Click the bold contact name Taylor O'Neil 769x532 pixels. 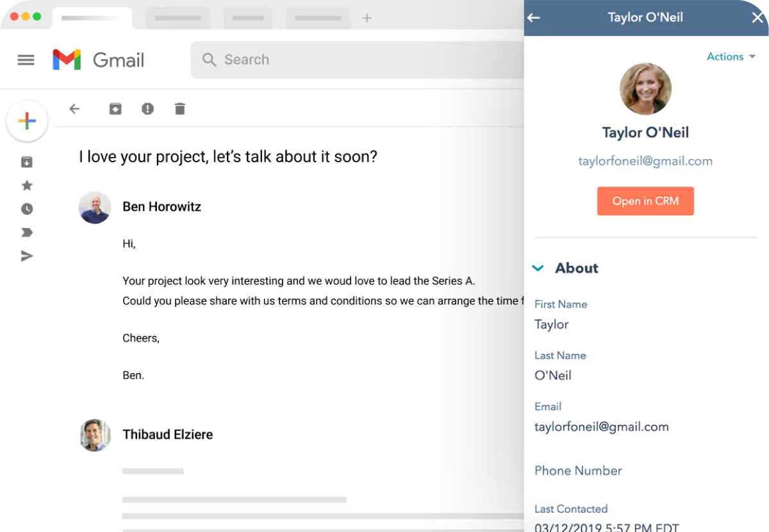(645, 133)
